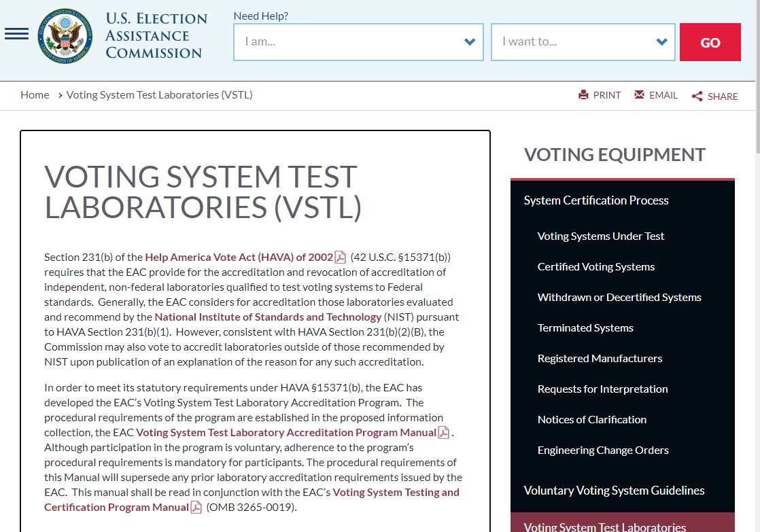The height and width of the screenshot is (532, 760).
Task: Click the envelope icon beside EMAIL
Action: pyautogui.click(x=639, y=94)
